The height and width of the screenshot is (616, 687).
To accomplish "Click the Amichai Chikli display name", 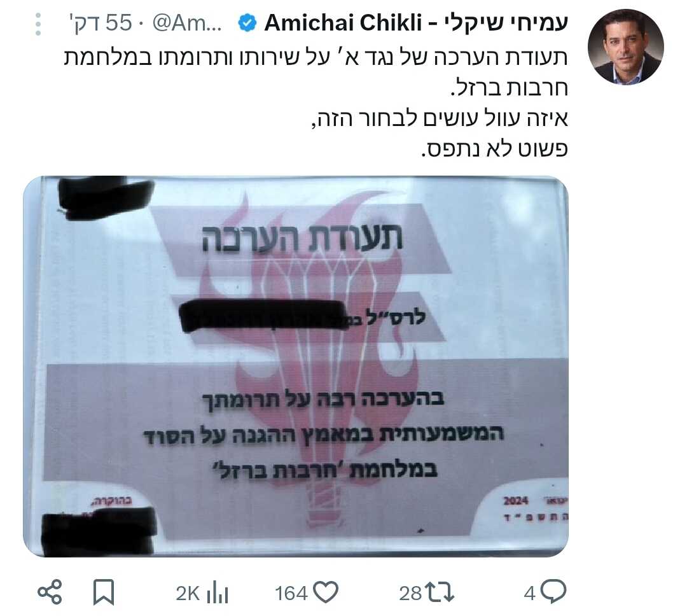I will coord(416,23).
